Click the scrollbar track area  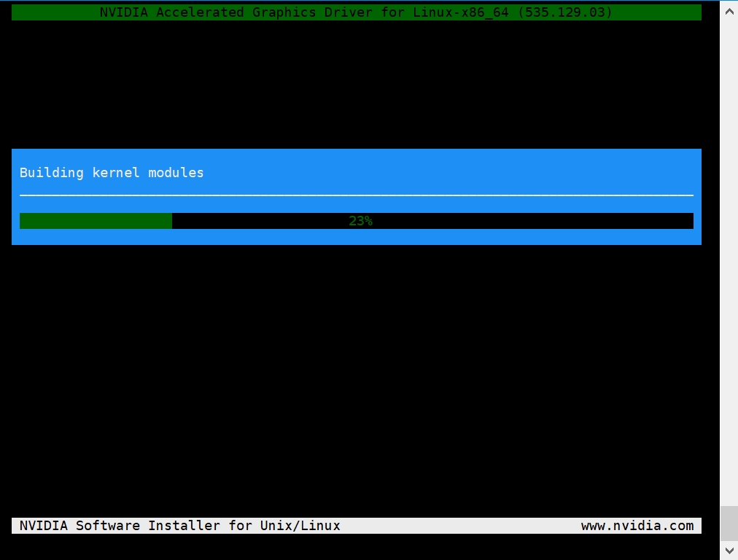(x=729, y=292)
